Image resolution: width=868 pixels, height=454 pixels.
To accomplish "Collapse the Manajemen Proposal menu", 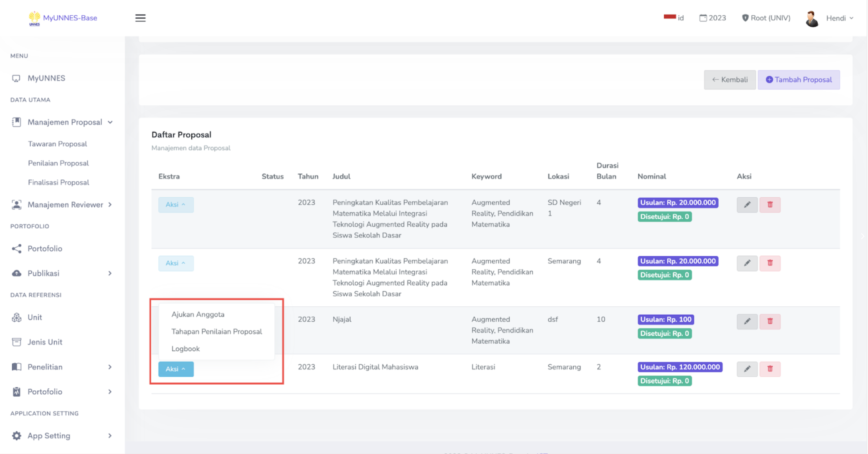I will point(65,122).
